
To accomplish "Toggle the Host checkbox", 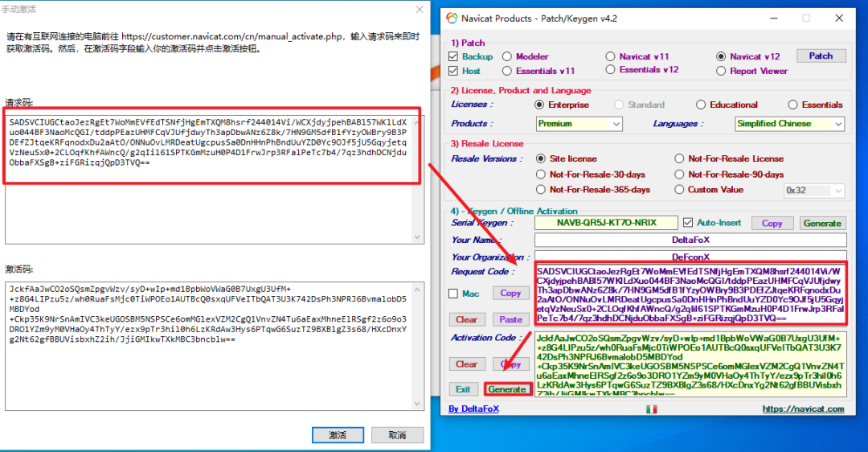I will [x=453, y=71].
